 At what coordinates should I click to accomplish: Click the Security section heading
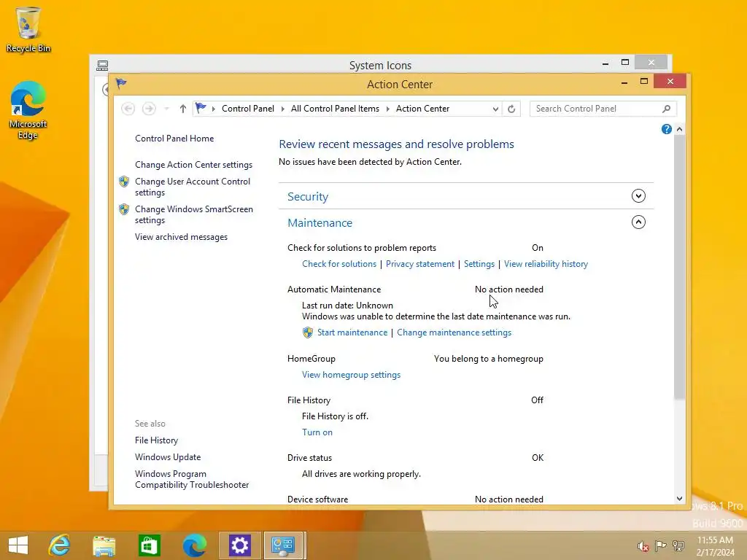[x=308, y=197]
